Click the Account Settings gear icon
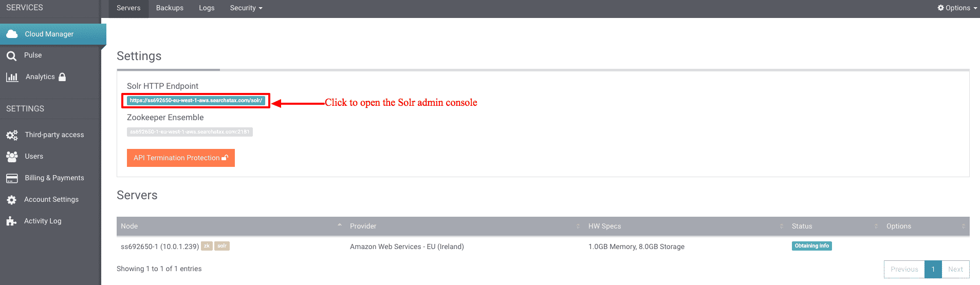The width and height of the screenshot is (980, 285). click(x=11, y=200)
